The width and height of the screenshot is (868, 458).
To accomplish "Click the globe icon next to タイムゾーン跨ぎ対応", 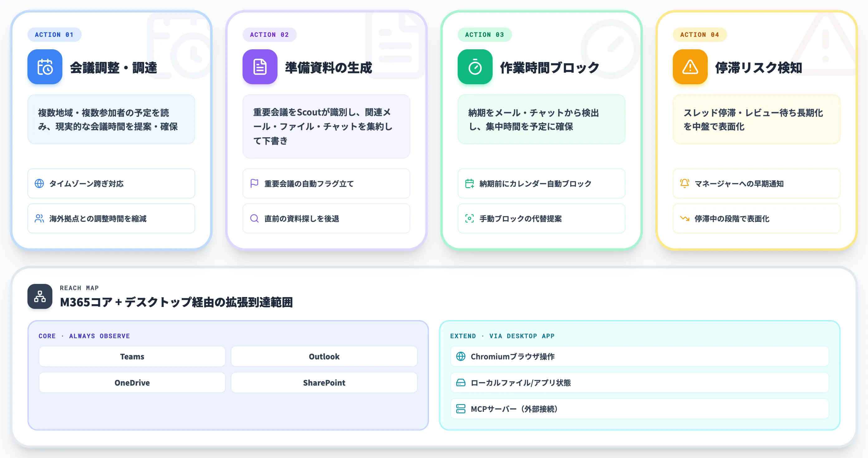I will (x=39, y=183).
